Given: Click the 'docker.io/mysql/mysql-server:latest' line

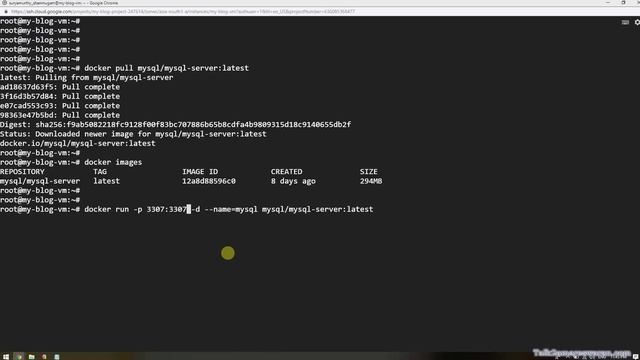Looking at the screenshot, I should click(x=78, y=143).
